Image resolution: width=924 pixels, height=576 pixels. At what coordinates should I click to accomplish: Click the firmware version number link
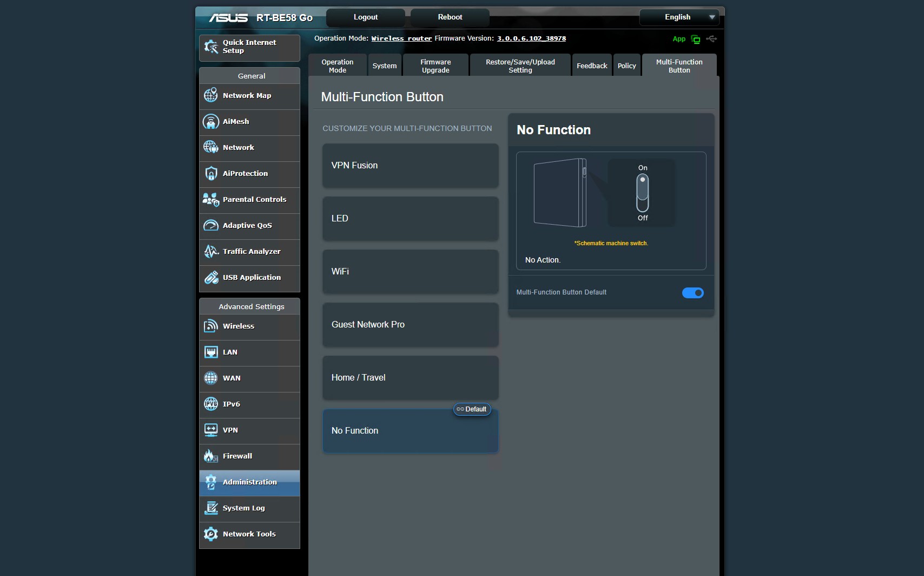click(x=531, y=38)
